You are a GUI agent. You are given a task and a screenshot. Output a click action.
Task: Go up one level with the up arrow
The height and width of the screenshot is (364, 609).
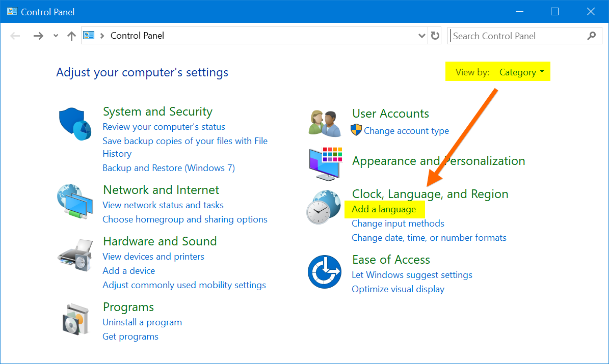(x=71, y=36)
